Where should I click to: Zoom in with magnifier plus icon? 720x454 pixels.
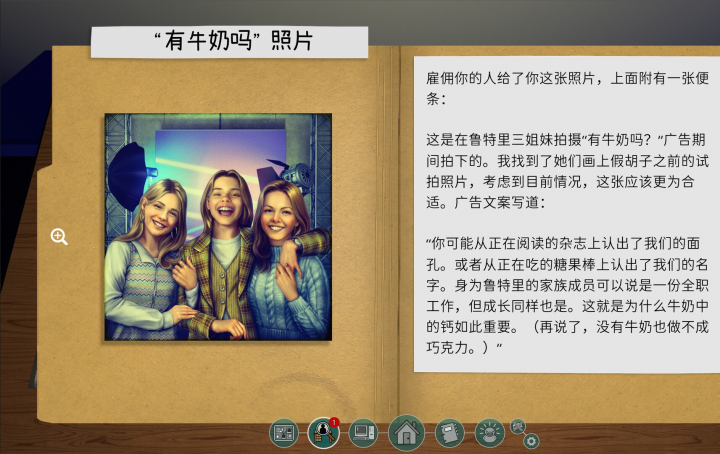coord(59,237)
